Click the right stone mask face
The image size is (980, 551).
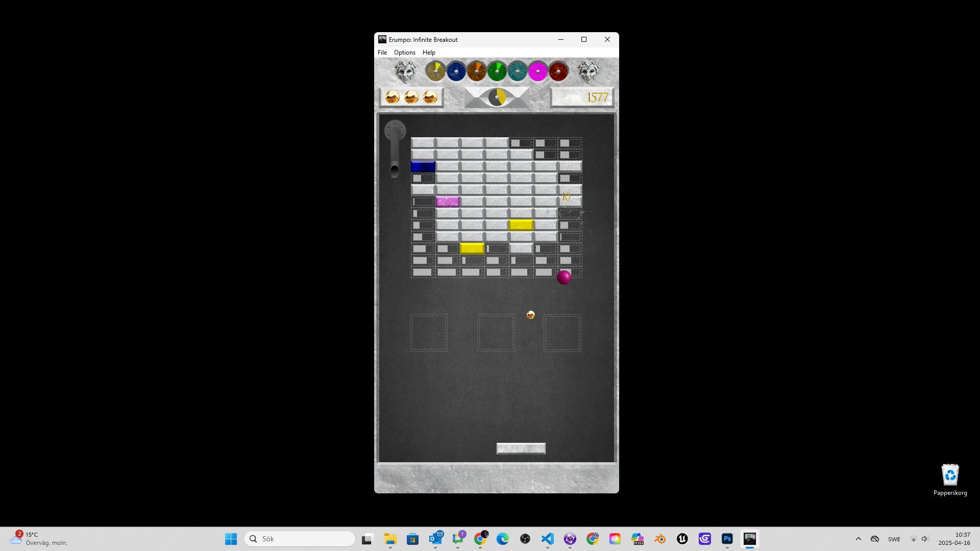[x=588, y=72]
